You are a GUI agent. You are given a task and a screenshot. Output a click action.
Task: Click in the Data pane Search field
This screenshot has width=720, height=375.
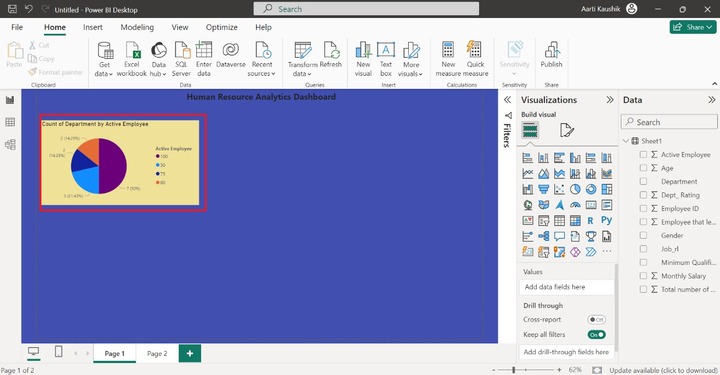click(669, 122)
